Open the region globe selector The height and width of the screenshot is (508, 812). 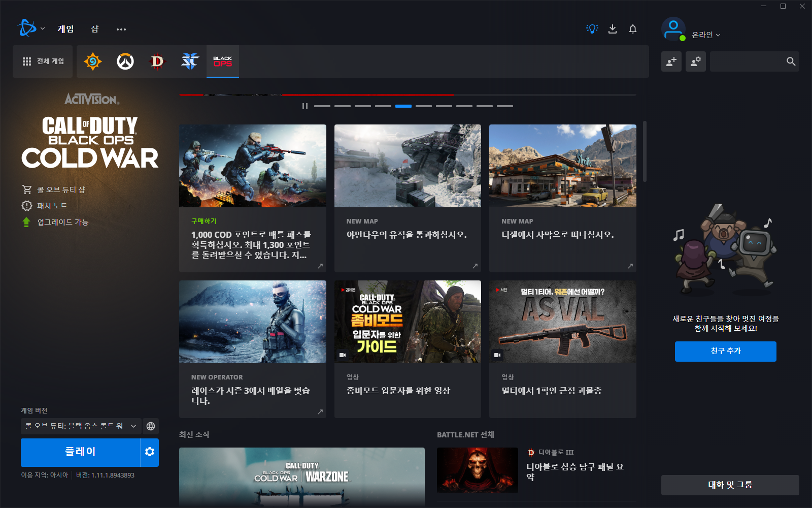click(x=151, y=426)
